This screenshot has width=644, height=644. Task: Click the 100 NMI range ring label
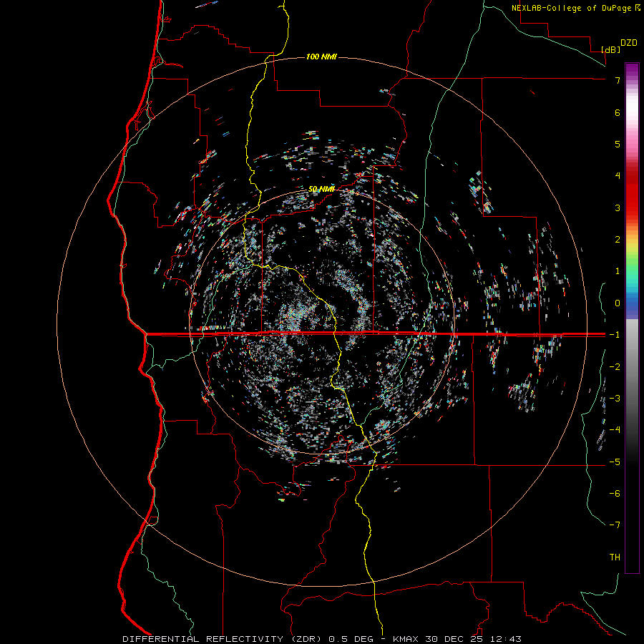tap(321, 57)
